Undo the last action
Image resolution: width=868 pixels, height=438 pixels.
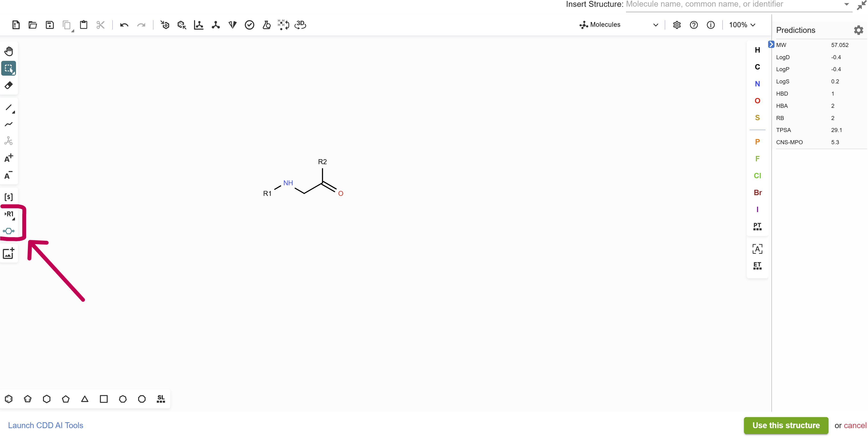coord(124,25)
